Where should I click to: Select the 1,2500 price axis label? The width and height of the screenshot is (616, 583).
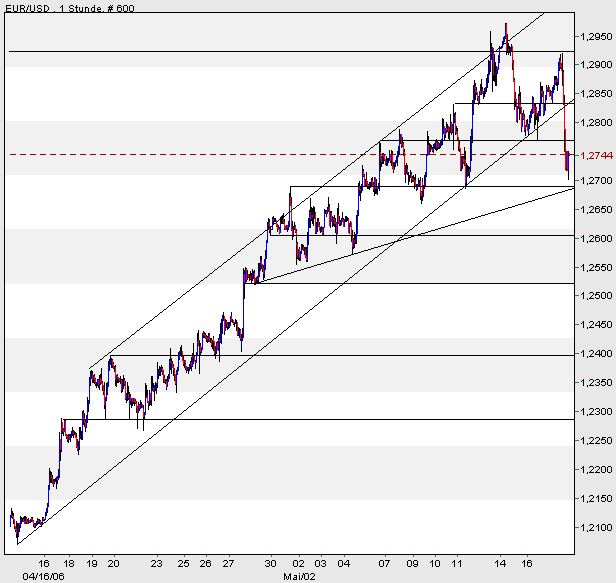click(596, 295)
